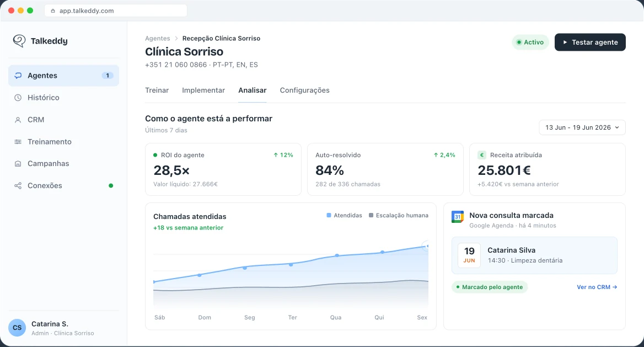Click the Agentes chat icon in sidebar
Viewport: 644px width, 347px height.
[x=18, y=76]
